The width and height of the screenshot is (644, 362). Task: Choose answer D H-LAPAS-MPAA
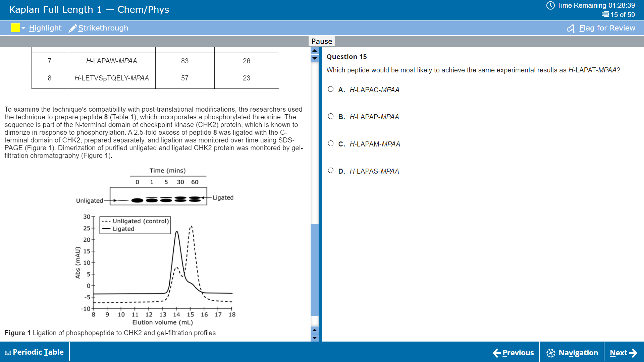coord(331,171)
